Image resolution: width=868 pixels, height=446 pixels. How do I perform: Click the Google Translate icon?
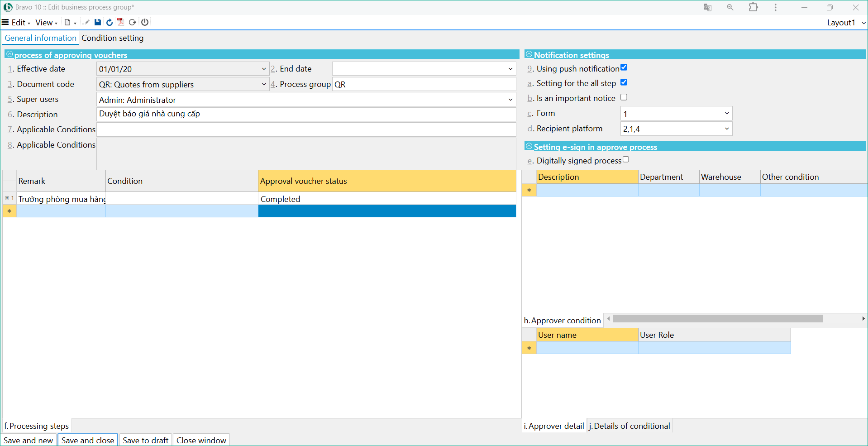pos(707,7)
